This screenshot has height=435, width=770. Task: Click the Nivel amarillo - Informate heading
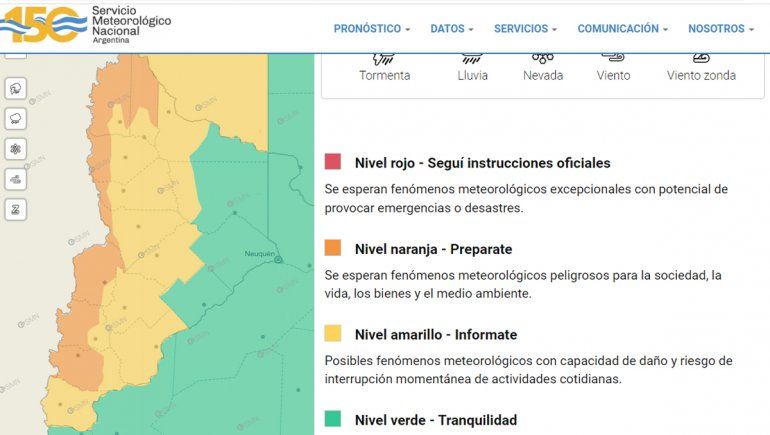click(436, 334)
